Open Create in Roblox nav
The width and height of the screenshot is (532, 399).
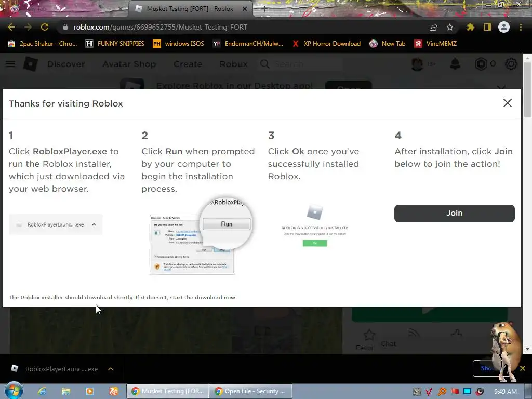coord(188,64)
